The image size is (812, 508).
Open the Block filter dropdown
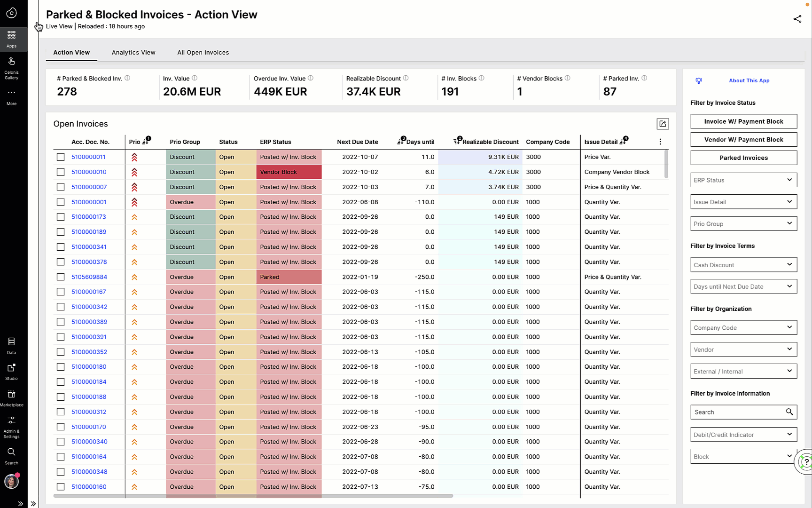(743, 456)
